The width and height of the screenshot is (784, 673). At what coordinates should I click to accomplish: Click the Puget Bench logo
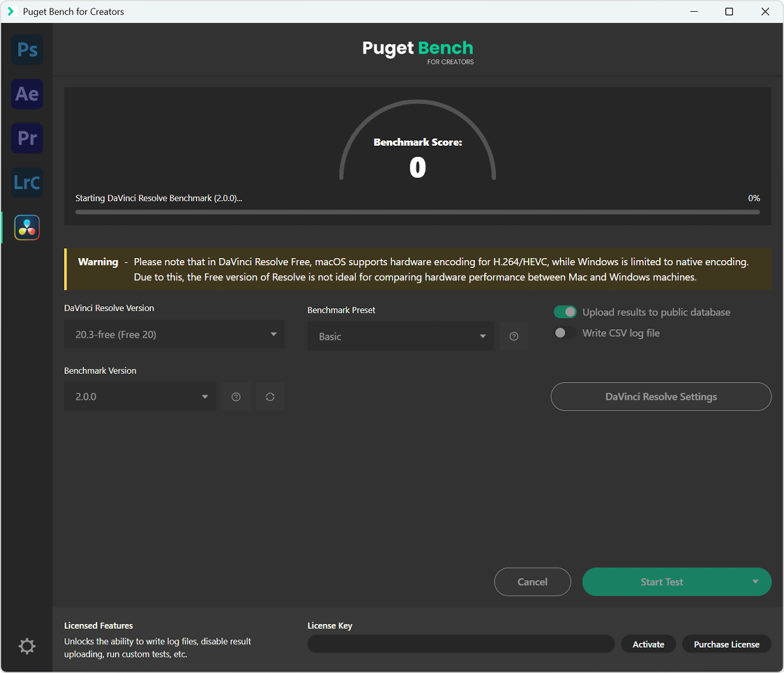pos(418,52)
